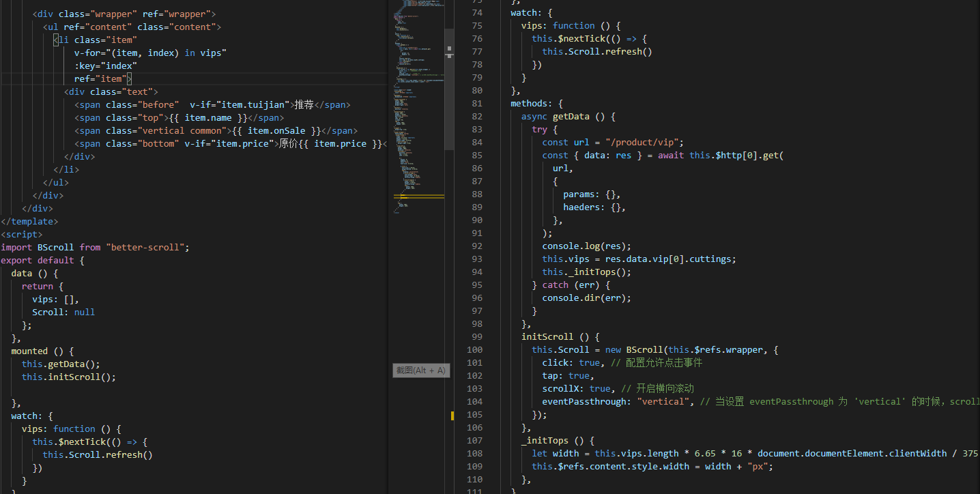Viewport: 980px width, 494px height.
Task: Click the ref="item" attribute
Action: (x=100, y=78)
